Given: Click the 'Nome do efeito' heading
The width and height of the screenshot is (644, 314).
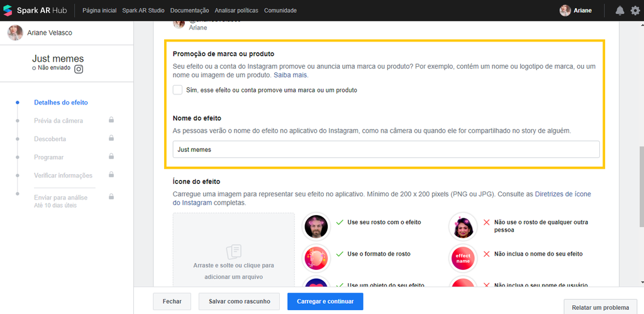Looking at the screenshot, I should pyautogui.click(x=197, y=118).
